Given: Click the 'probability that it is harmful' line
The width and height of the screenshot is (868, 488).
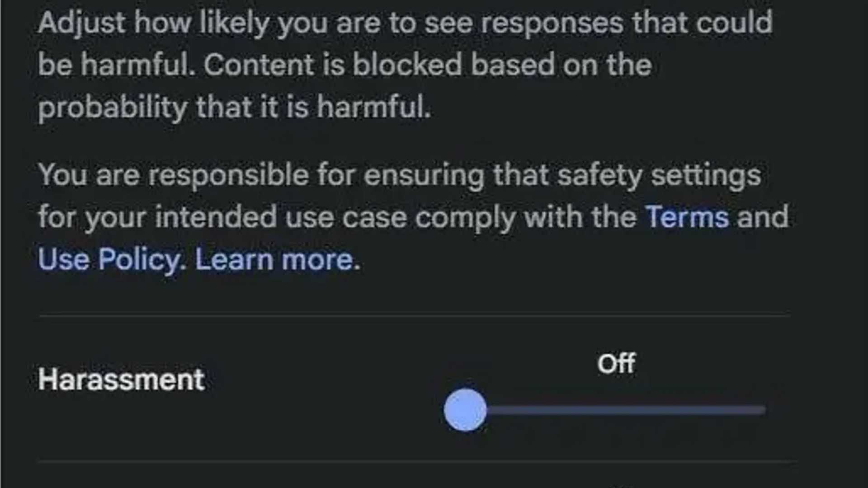Looking at the screenshot, I should tap(234, 108).
